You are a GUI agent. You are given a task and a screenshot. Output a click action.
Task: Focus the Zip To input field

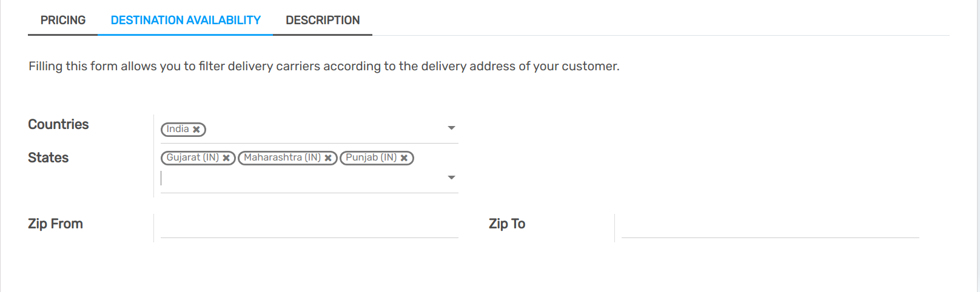click(x=770, y=227)
